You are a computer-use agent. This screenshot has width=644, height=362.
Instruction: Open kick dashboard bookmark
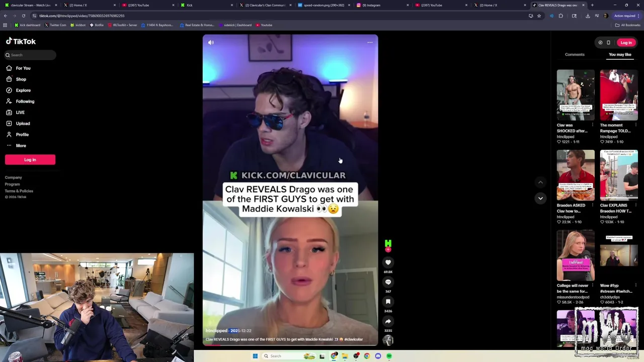point(28,25)
